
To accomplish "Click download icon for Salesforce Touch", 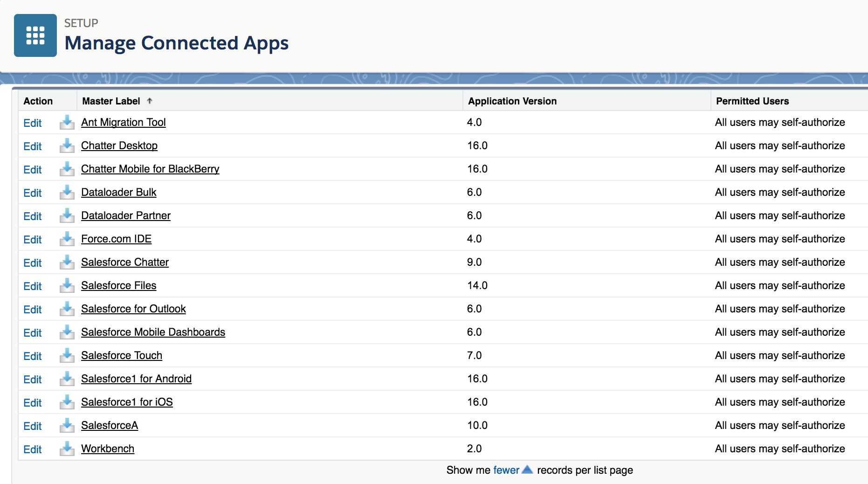I will 67,355.
